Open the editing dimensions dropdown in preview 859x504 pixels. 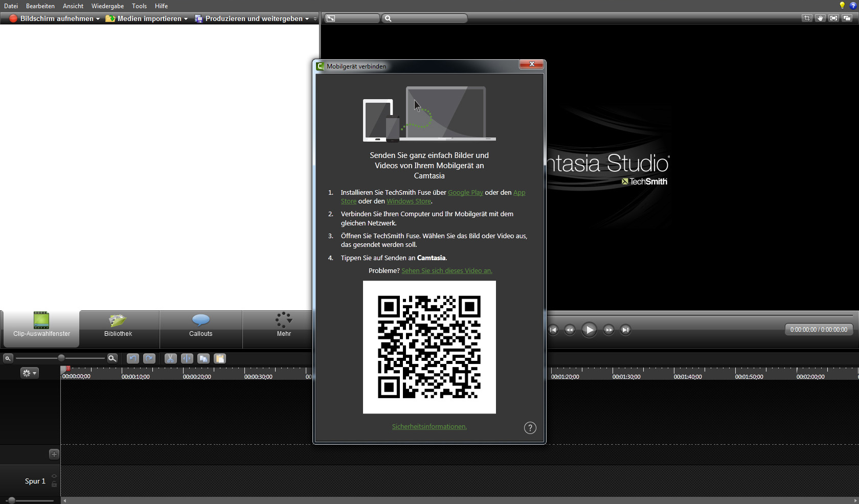tap(352, 18)
